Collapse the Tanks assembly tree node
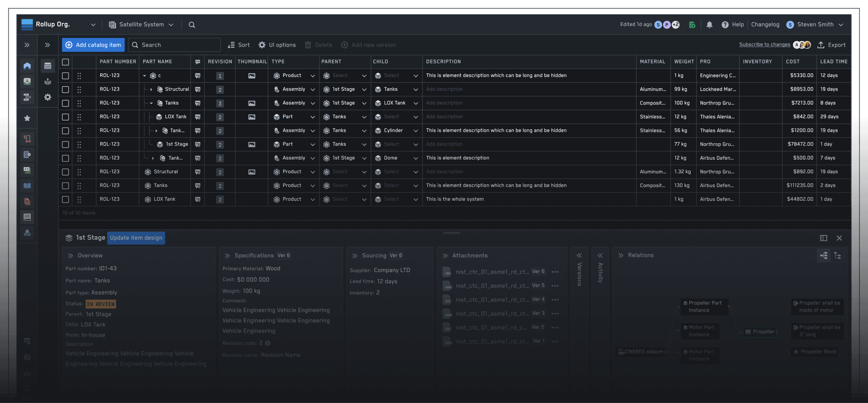868x403 pixels. coord(152,103)
